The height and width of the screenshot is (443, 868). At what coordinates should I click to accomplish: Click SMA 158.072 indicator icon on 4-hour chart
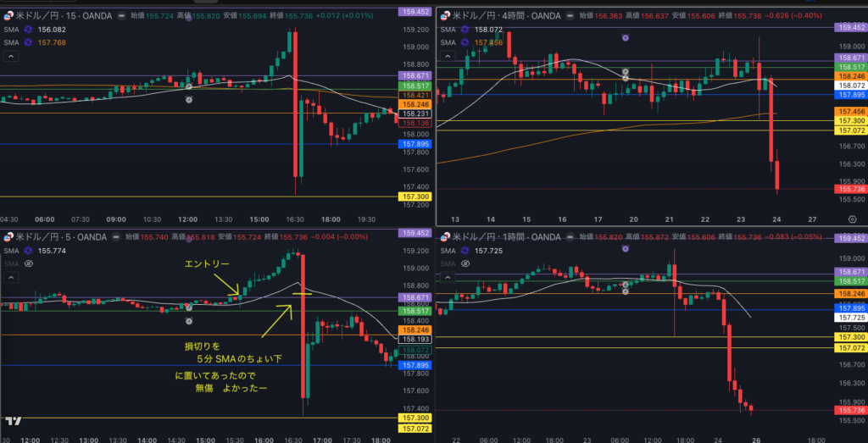coord(463,28)
